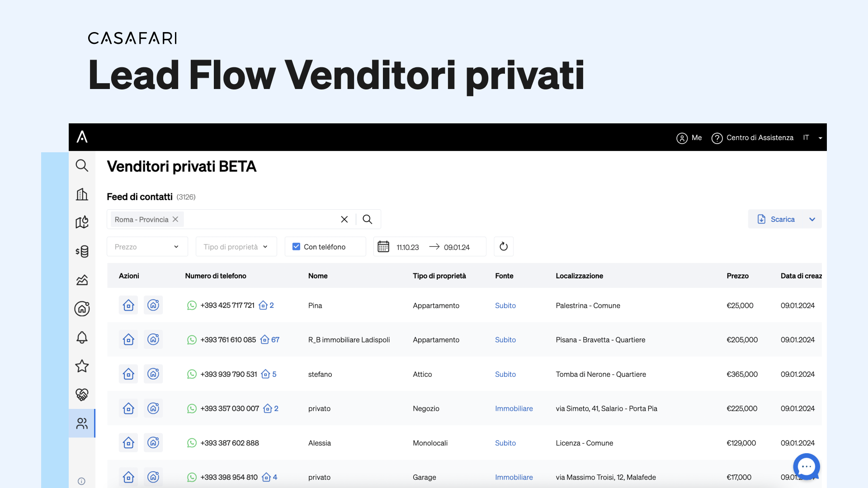The height and width of the screenshot is (488, 868).
Task: Click the house action icon in Pina's row
Action: click(128, 305)
